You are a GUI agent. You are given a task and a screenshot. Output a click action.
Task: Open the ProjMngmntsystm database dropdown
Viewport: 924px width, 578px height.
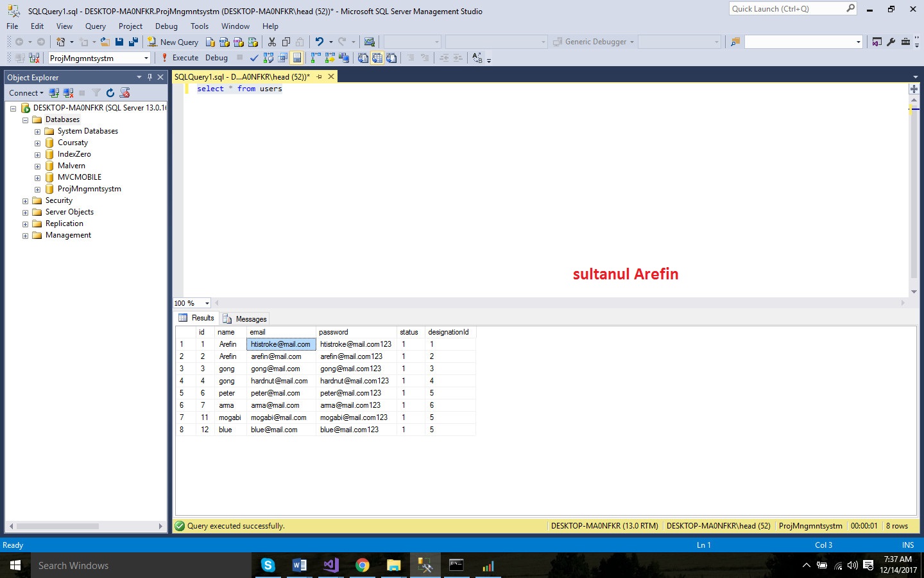pyautogui.click(x=146, y=58)
